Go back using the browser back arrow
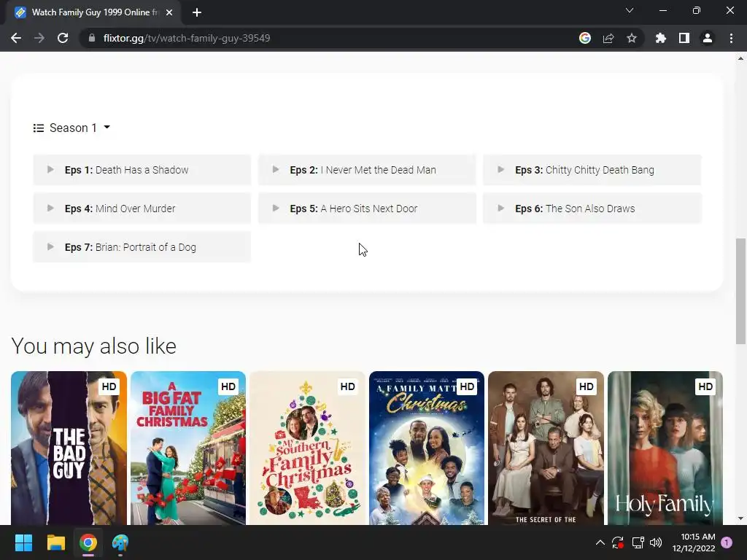 (x=16, y=38)
